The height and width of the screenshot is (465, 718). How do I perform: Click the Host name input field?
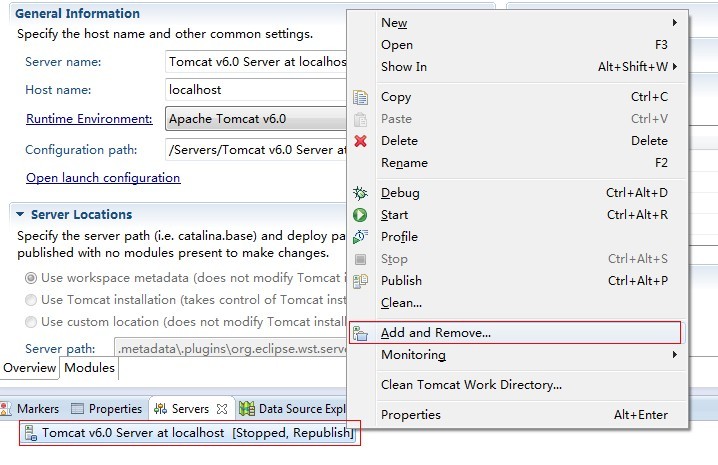point(256,90)
